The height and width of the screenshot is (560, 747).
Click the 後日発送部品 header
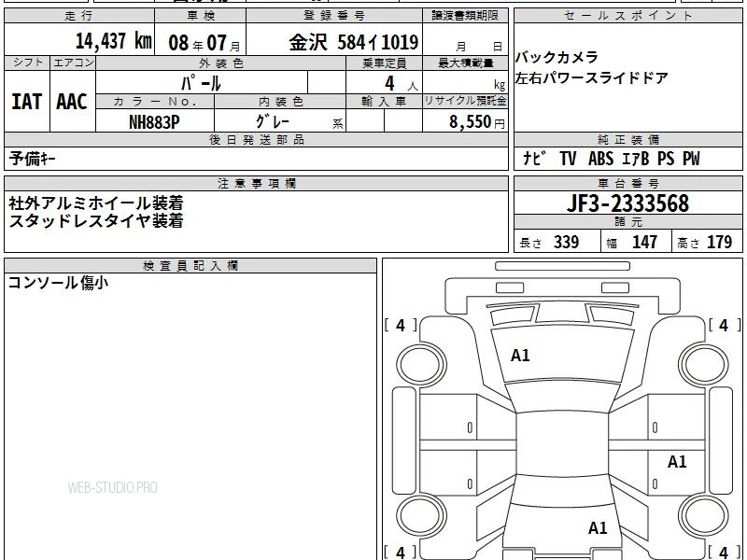pos(257,139)
